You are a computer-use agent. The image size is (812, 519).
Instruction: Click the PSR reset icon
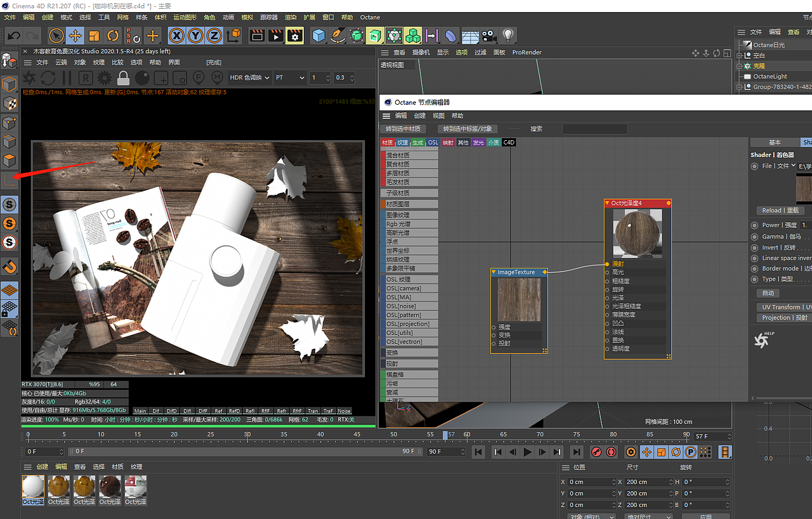coord(132,36)
